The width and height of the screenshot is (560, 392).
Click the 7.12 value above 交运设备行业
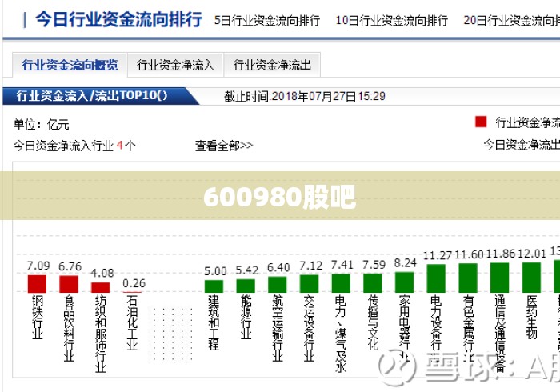coord(310,266)
